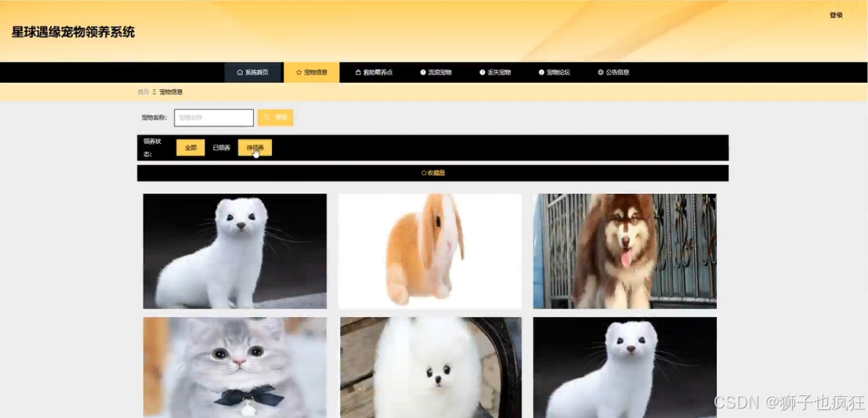Sort by 收藏量 favorites count
Image resolution: width=868 pixels, height=418 pixels.
pyautogui.click(x=433, y=173)
